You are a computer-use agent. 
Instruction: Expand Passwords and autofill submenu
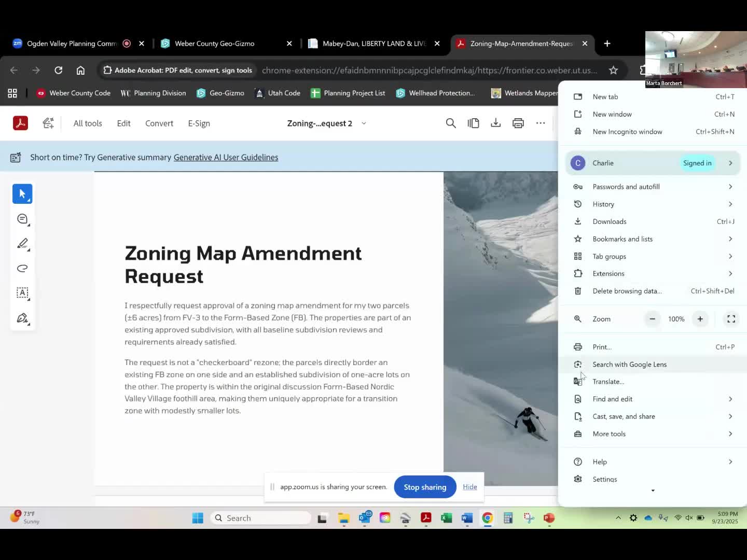coord(730,187)
